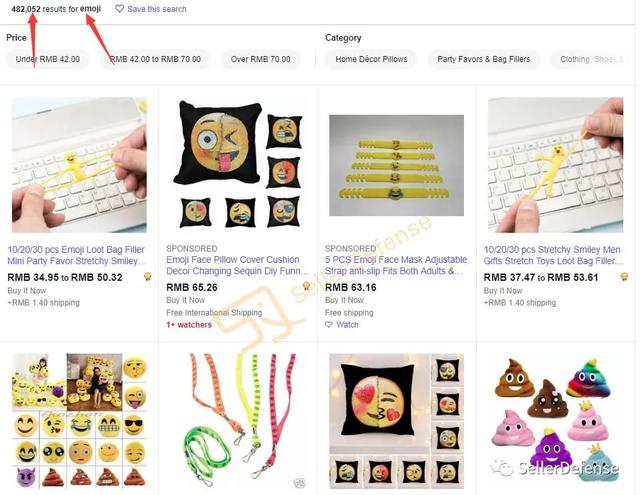Image resolution: width=640 pixels, height=495 pixels.
Task: Open Emoji Face Pillow Cover Cushion listing title
Action: (x=237, y=265)
